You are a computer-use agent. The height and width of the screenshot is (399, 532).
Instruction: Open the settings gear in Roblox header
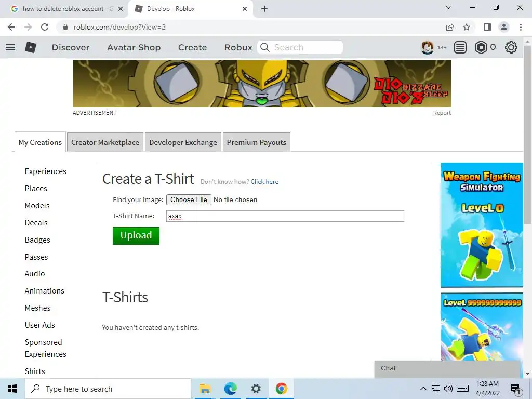pos(511,47)
